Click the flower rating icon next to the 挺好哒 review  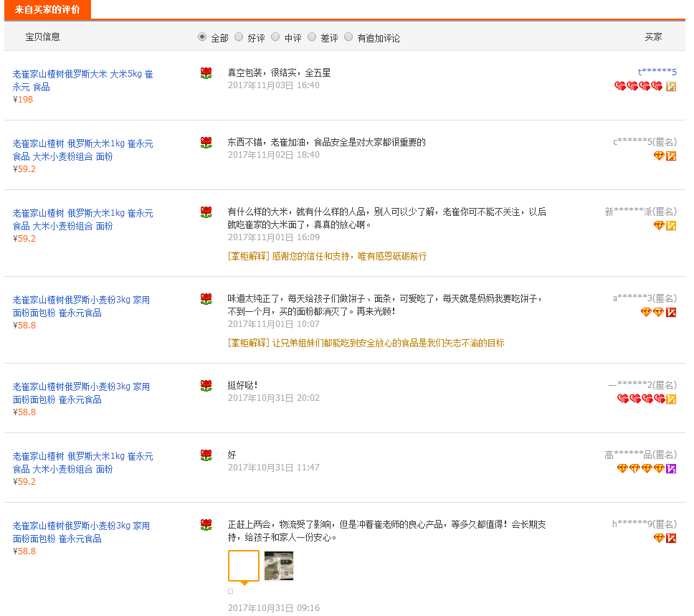point(206,386)
